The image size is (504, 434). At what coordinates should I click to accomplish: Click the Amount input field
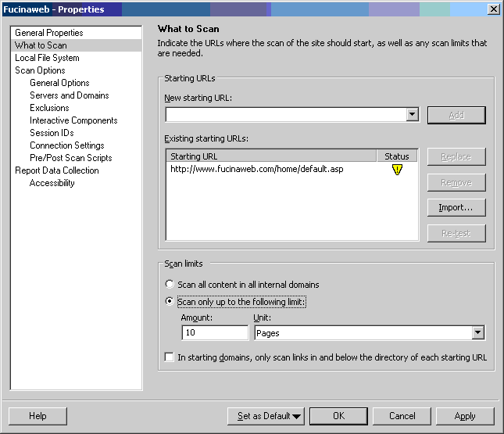point(214,333)
